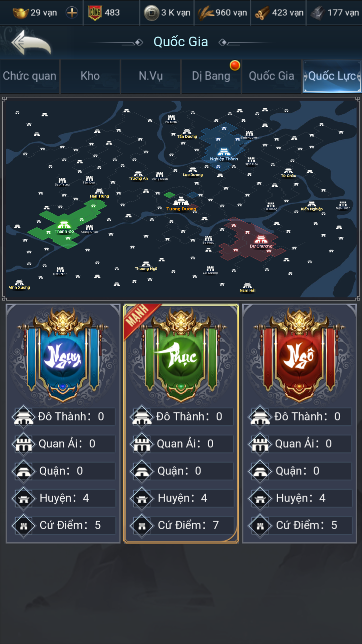Add gold with the plus icon
The image size is (362, 644).
click(x=72, y=13)
